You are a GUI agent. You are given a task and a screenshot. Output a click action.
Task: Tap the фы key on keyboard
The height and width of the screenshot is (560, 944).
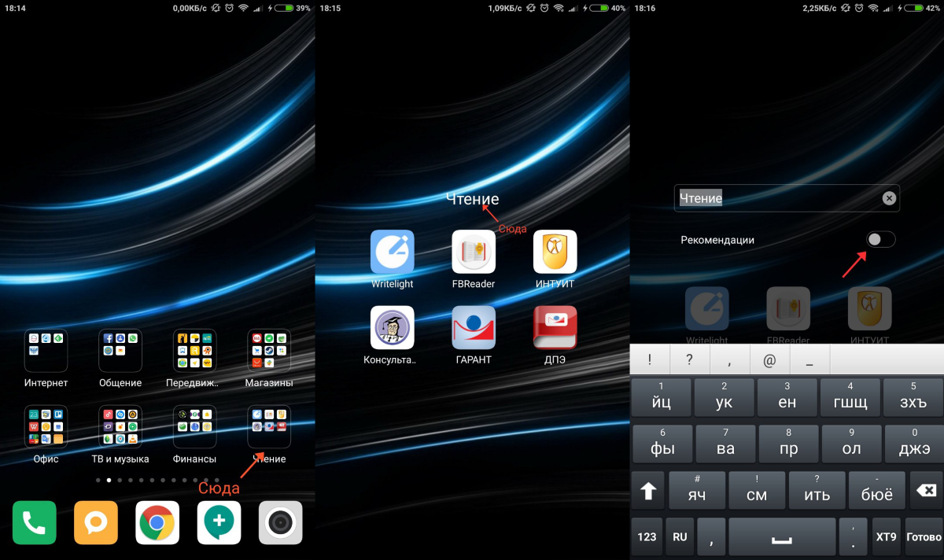point(663,444)
